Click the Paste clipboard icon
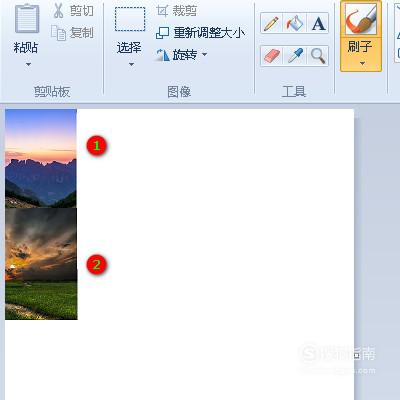 (x=27, y=18)
